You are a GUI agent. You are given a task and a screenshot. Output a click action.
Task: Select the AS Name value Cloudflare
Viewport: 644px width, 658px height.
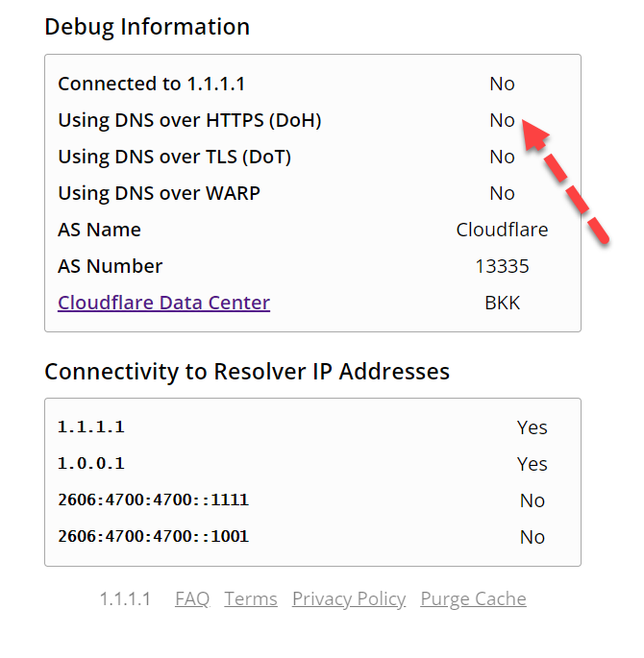coord(502,230)
